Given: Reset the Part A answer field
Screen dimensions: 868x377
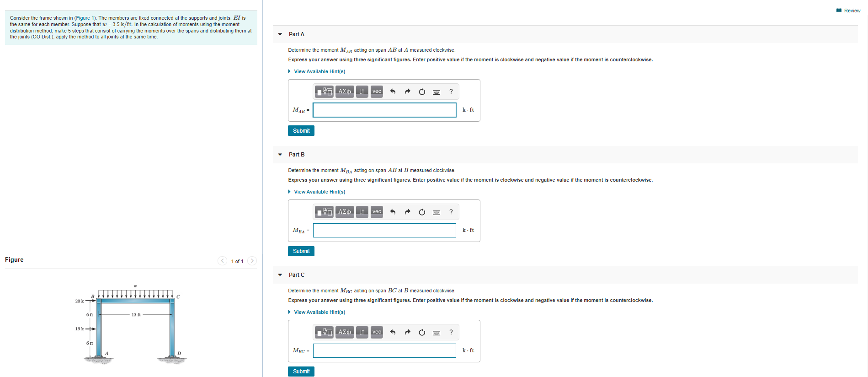Looking at the screenshot, I should pos(422,92).
